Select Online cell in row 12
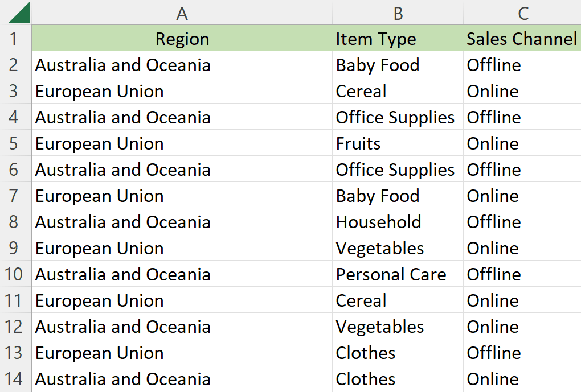 [522, 326]
